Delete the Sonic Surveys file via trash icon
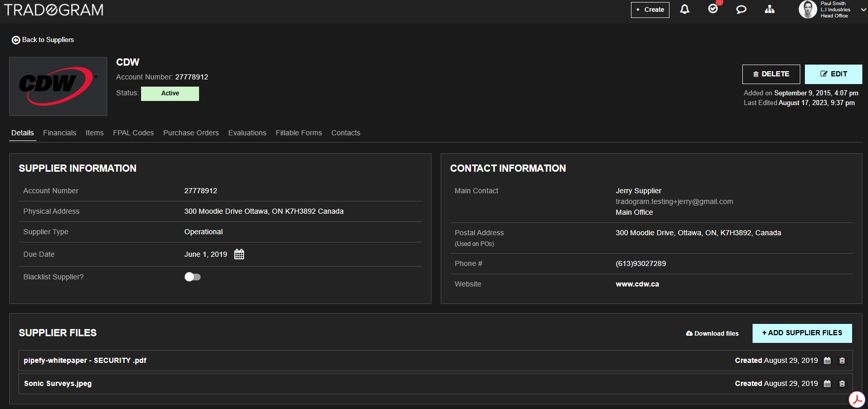This screenshot has width=868, height=409. coord(842,384)
